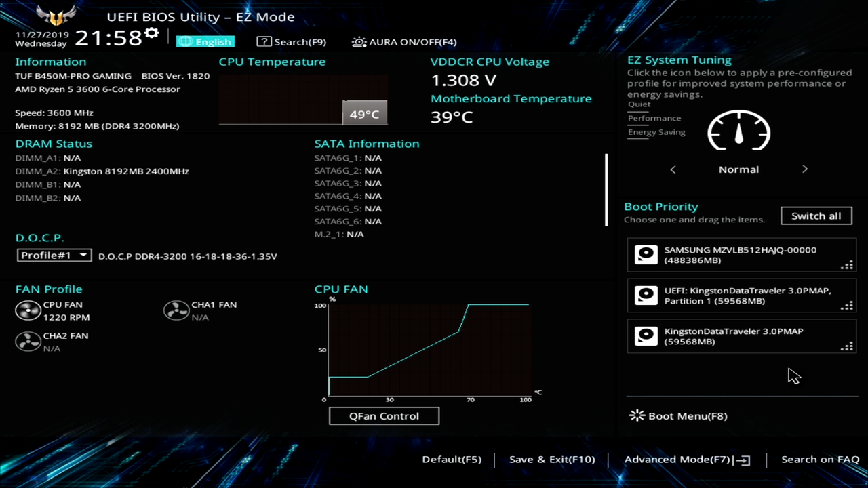Click the Quiet tuning label
Image resolution: width=868 pixels, height=488 pixels.
pos(639,104)
